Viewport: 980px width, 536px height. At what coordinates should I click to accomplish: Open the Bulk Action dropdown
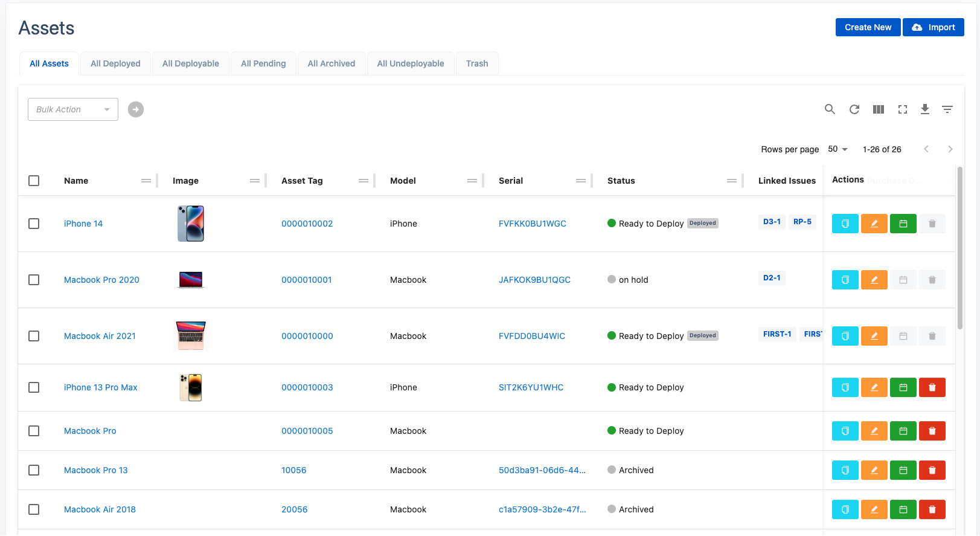(73, 109)
